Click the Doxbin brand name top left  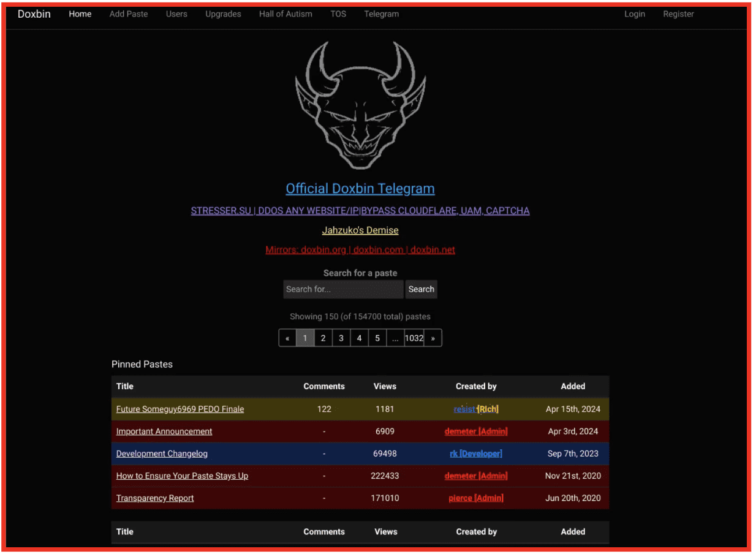coord(34,13)
